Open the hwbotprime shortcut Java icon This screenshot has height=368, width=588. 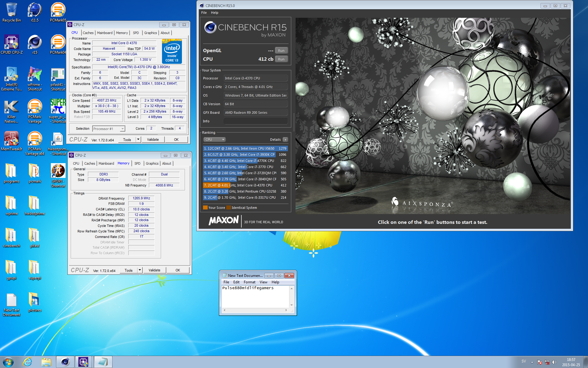coord(58,144)
